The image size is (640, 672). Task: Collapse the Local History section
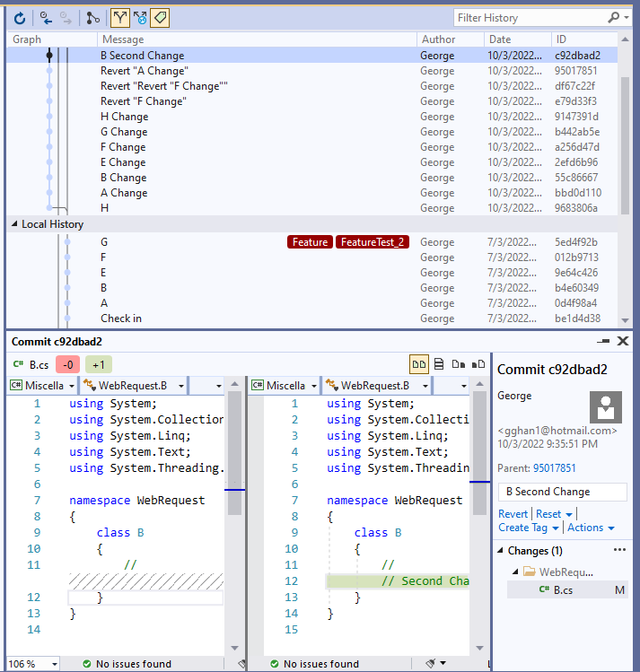[14, 223]
